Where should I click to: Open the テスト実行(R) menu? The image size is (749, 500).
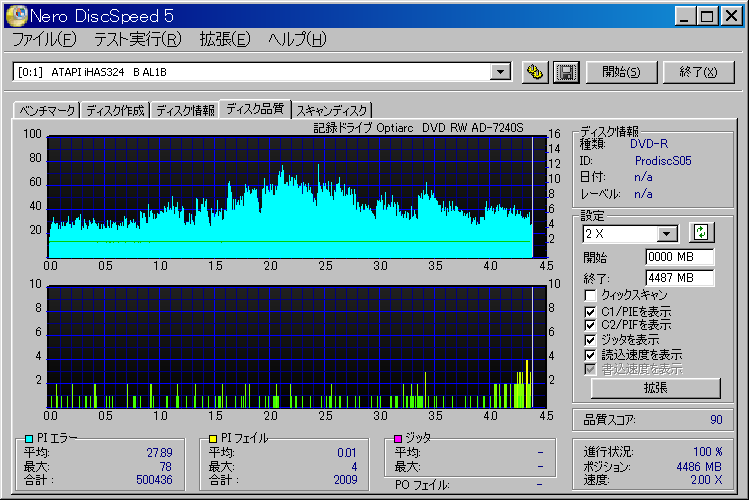[x=138, y=39]
